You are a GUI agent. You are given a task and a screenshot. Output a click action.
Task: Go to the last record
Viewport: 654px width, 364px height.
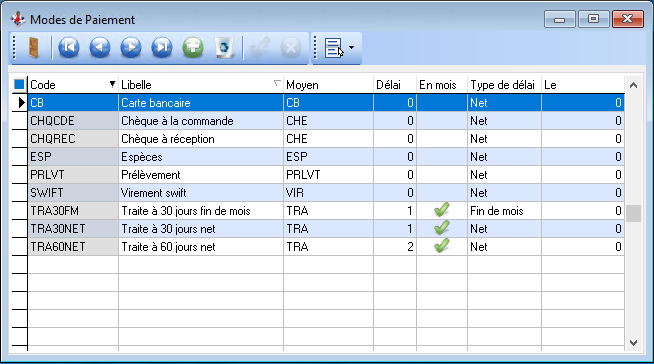[x=162, y=47]
